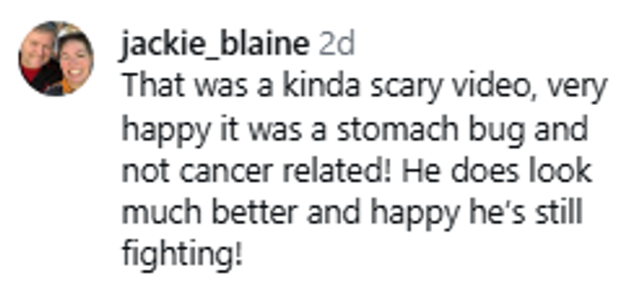644x291 pixels.
Task: Open jackie_blaine's profile picture
Action: [55, 59]
